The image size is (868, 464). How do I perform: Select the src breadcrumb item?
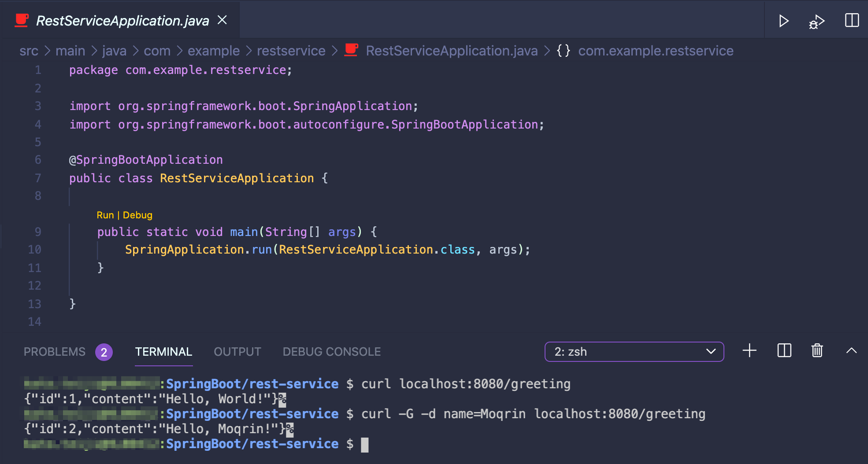point(29,51)
